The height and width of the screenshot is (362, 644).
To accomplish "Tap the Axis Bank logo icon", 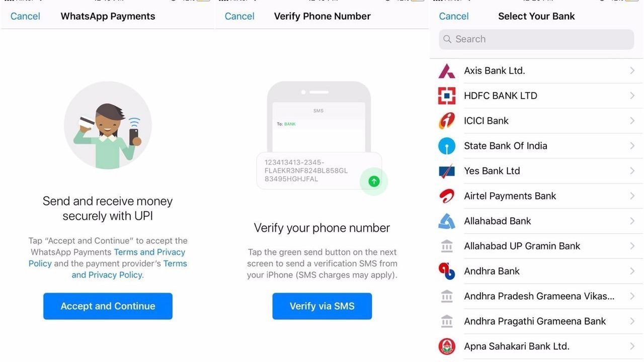I will [x=447, y=71].
